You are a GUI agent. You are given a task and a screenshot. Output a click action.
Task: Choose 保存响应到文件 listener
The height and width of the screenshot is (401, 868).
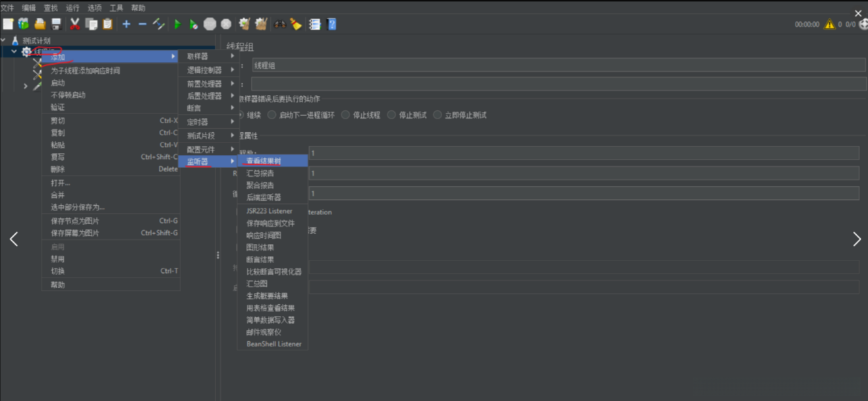click(x=272, y=224)
